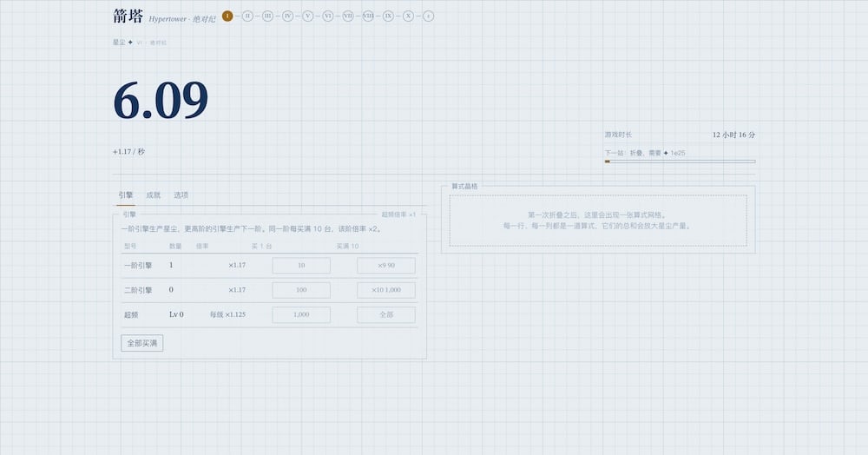
Task: Select era marker I in the header
Action: tap(227, 16)
